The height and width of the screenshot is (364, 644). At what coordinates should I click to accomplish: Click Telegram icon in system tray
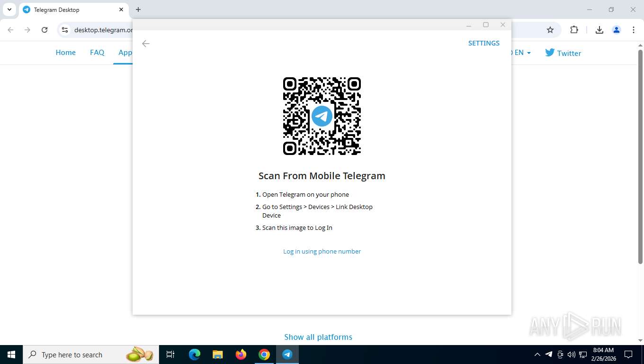549,354
